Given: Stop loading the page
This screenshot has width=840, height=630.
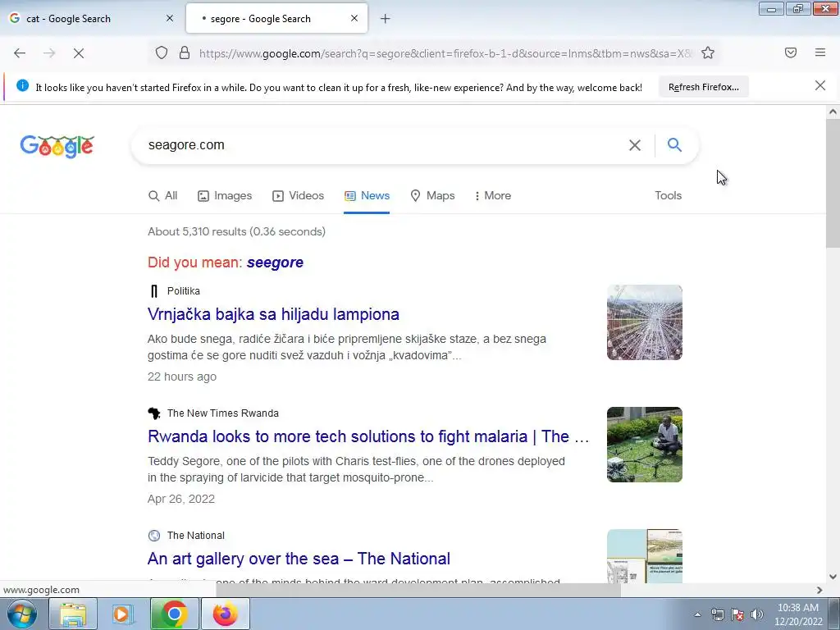Looking at the screenshot, I should coord(78,53).
